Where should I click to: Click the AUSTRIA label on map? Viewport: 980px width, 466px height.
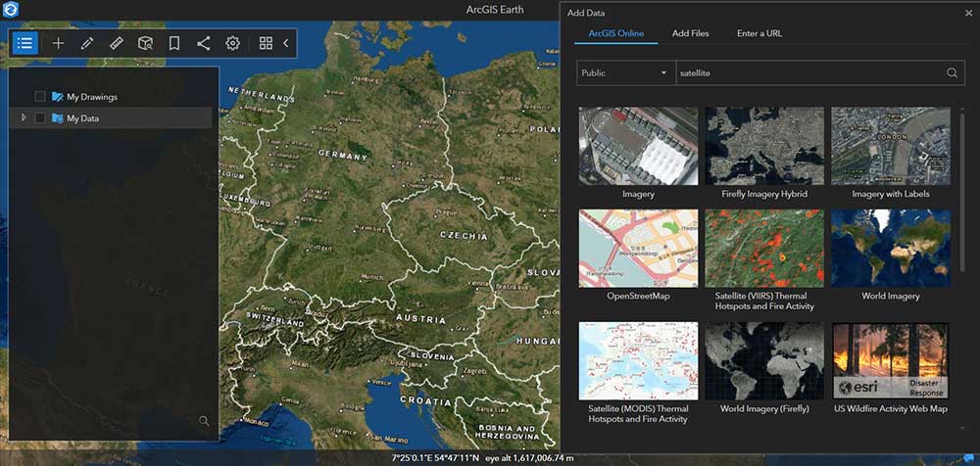coord(421,319)
